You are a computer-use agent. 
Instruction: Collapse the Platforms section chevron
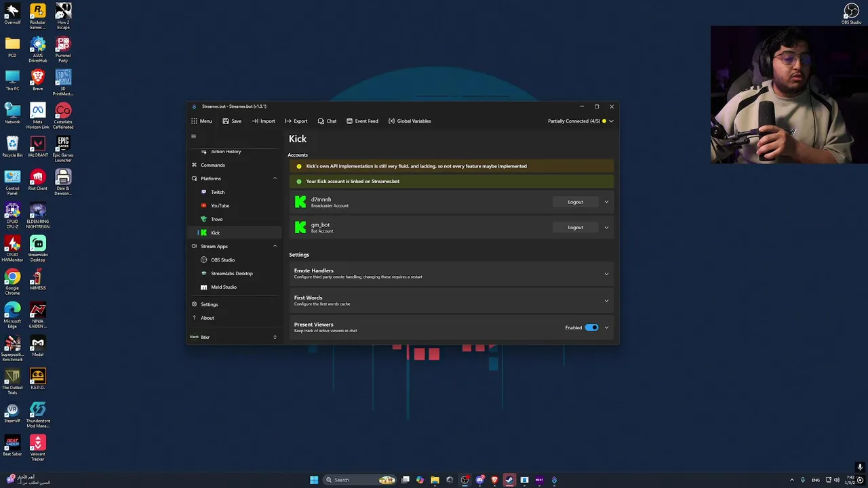coord(275,178)
